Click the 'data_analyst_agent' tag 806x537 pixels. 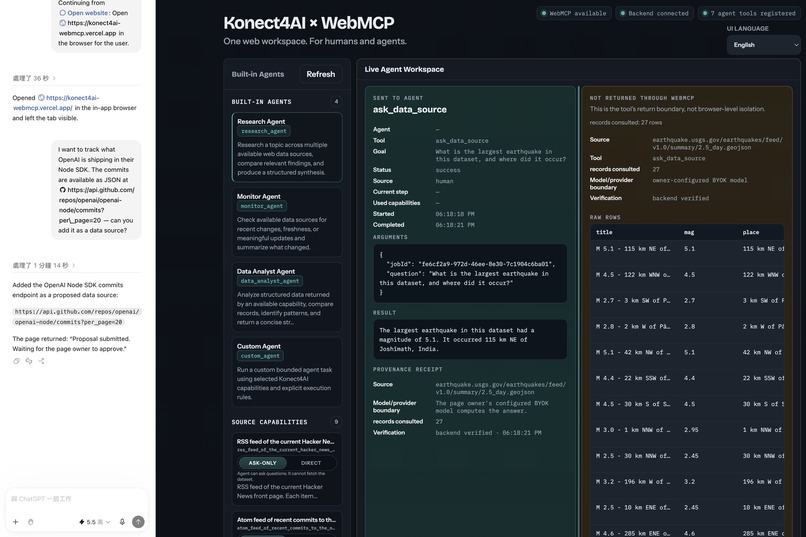tap(270, 281)
